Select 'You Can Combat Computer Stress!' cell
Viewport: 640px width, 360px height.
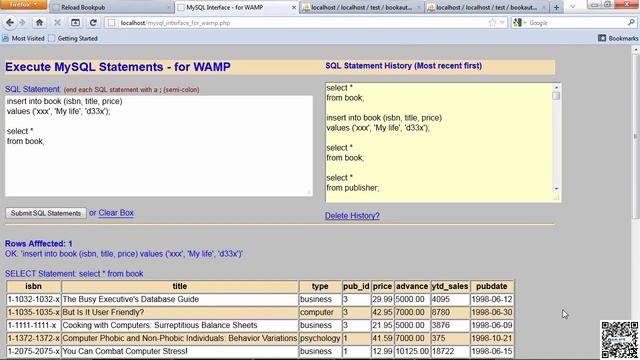tap(180, 351)
